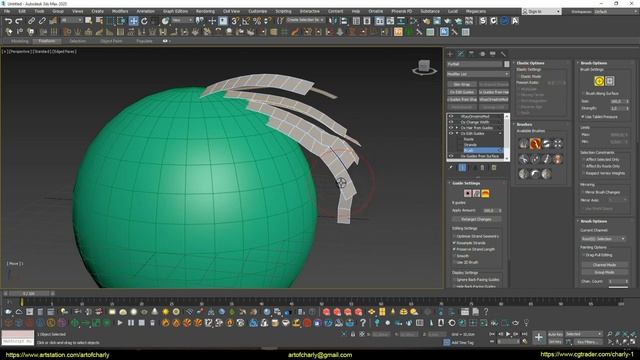Toggle the Angle Snap icon

tap(246, 20)
